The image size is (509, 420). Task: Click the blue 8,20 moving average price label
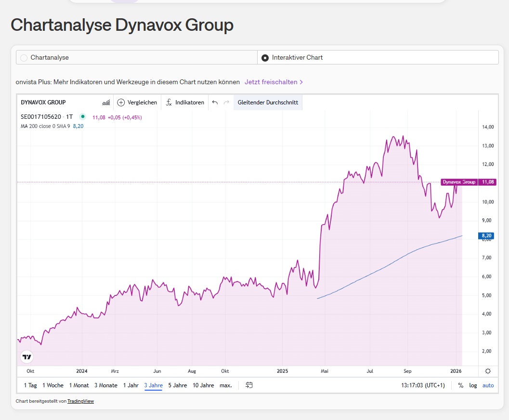coord(486,236)
